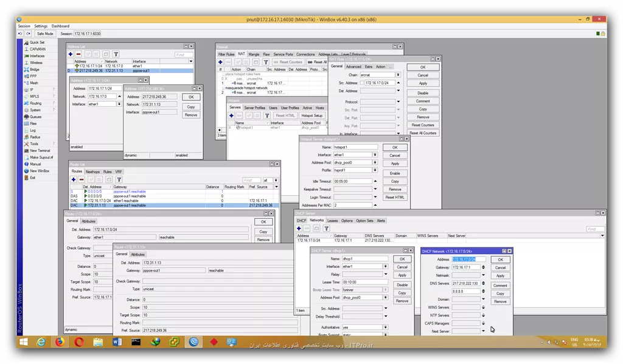Open PPP from the sidebar
623x364 pixels.
[x=33, y=76]
